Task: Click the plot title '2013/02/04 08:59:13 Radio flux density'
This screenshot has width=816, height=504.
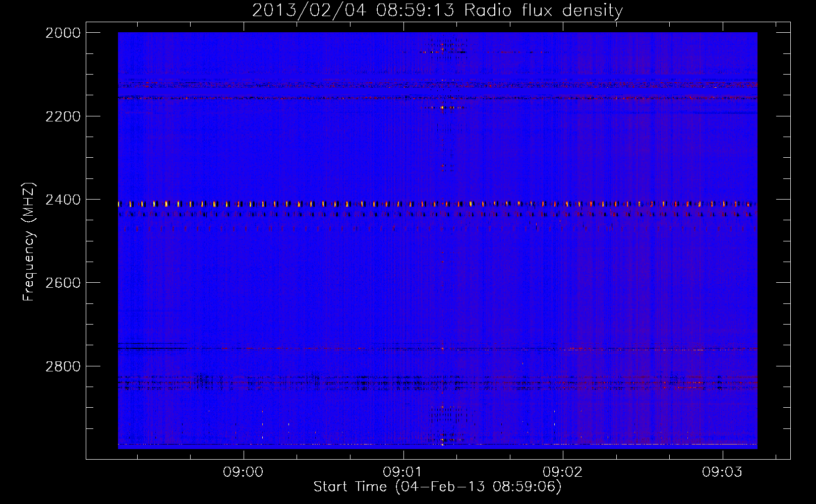Action: coord(437,10)
